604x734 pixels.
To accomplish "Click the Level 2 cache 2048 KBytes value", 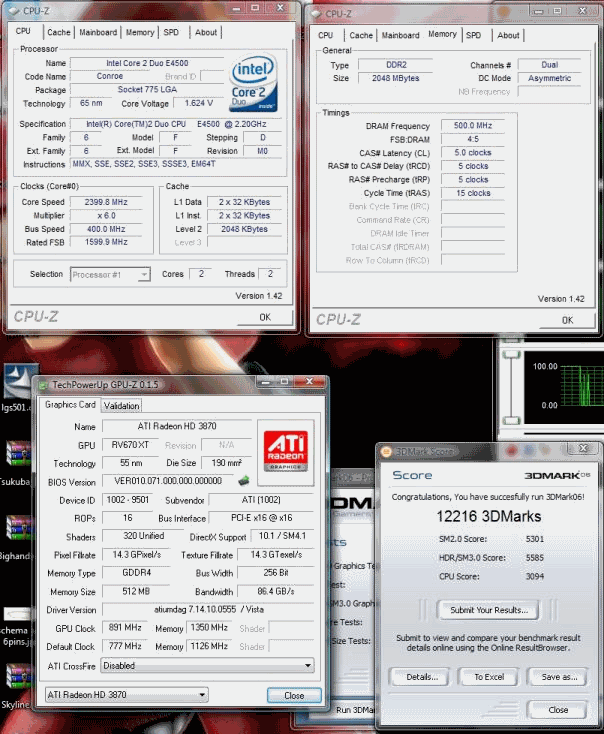I will (x=244, y=229).
